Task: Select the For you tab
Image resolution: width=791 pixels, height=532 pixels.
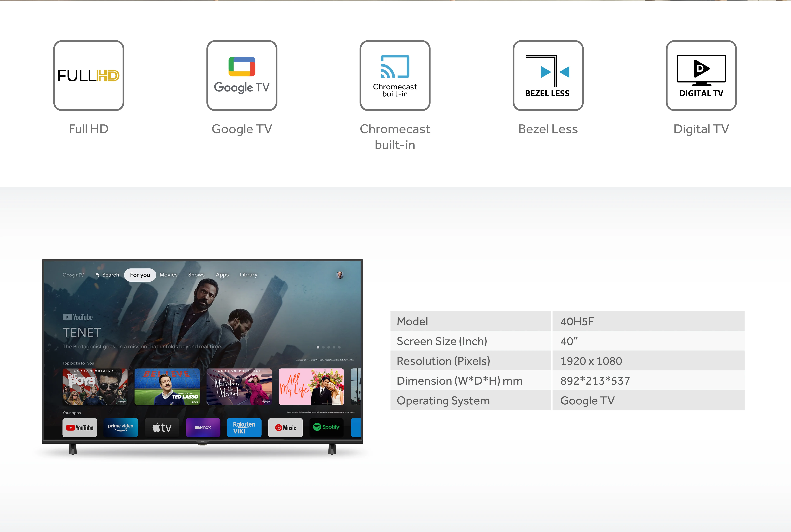Action: coord(140,275)
